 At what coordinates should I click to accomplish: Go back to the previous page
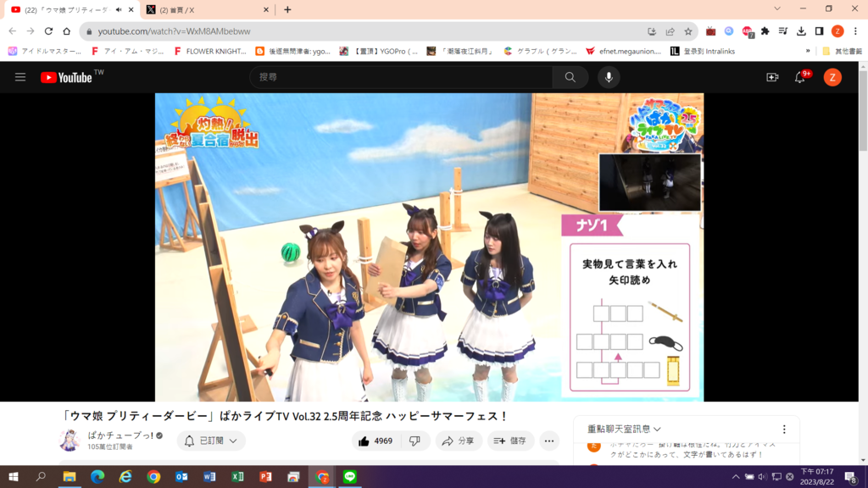point(13,31)
